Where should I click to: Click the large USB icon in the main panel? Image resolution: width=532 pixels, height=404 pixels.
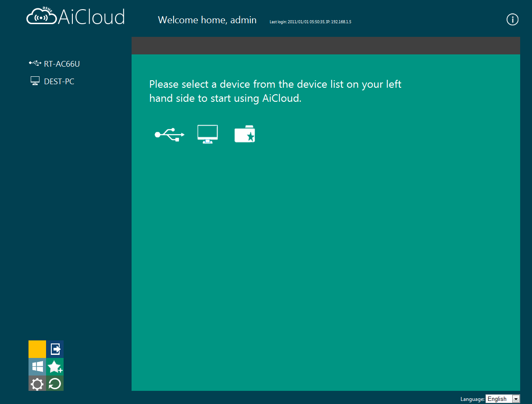[170, 134]
